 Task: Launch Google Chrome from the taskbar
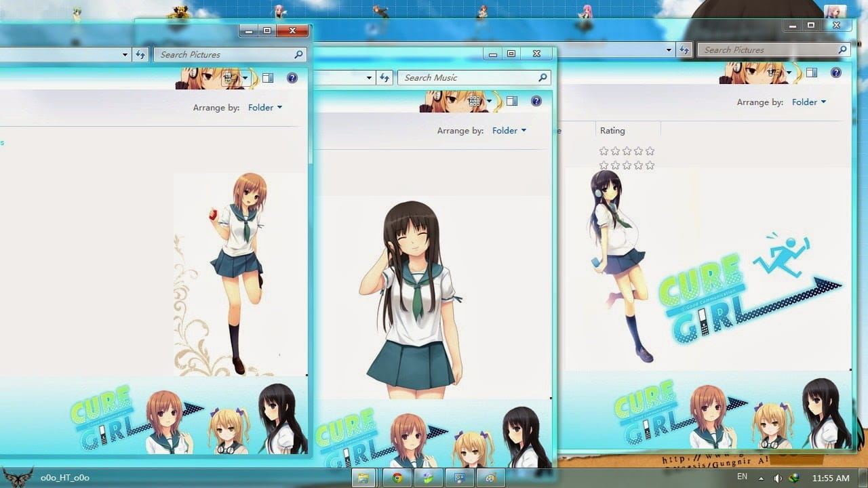coord(397,478)
